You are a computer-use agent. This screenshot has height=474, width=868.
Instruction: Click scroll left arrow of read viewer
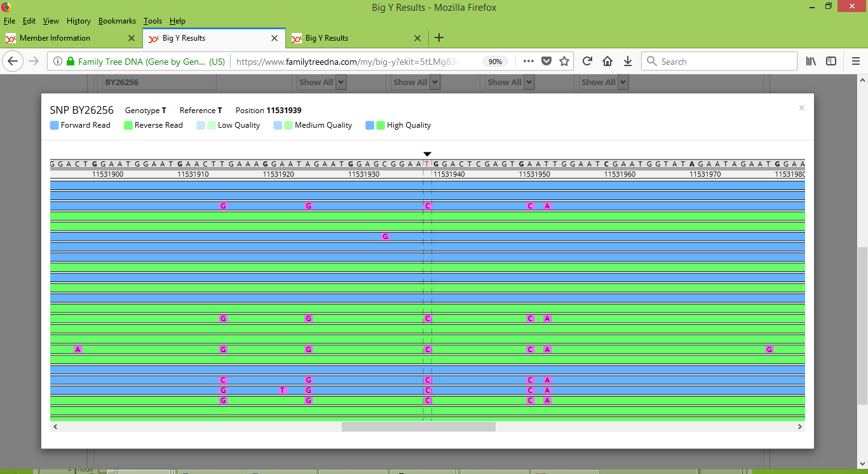point(55,426)
